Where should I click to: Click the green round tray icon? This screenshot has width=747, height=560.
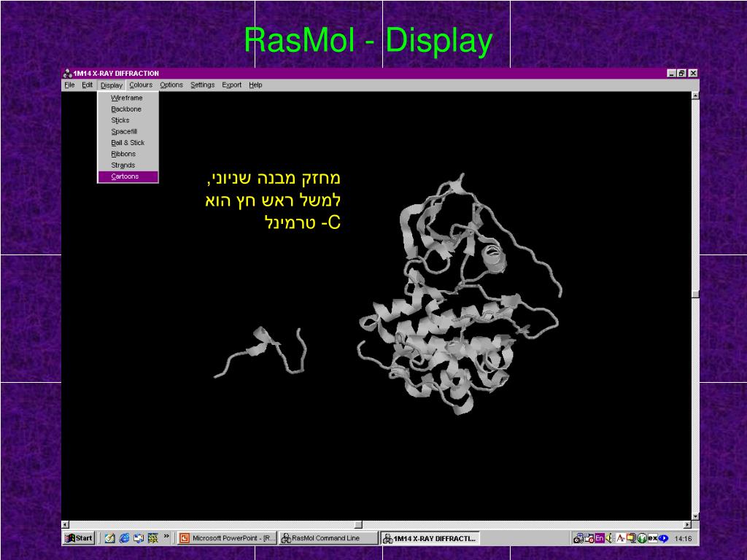pos(642,538)
